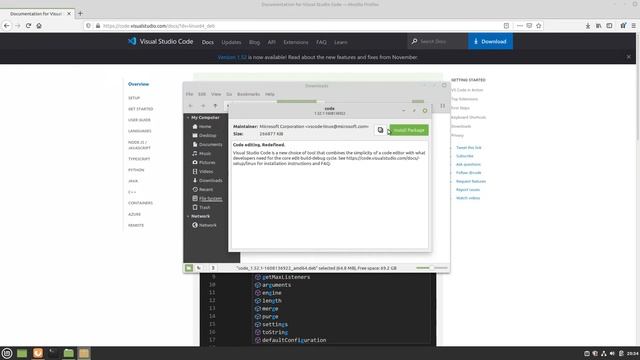
Task: Adjust the file manager zoom slider
Action: (431, 268)
